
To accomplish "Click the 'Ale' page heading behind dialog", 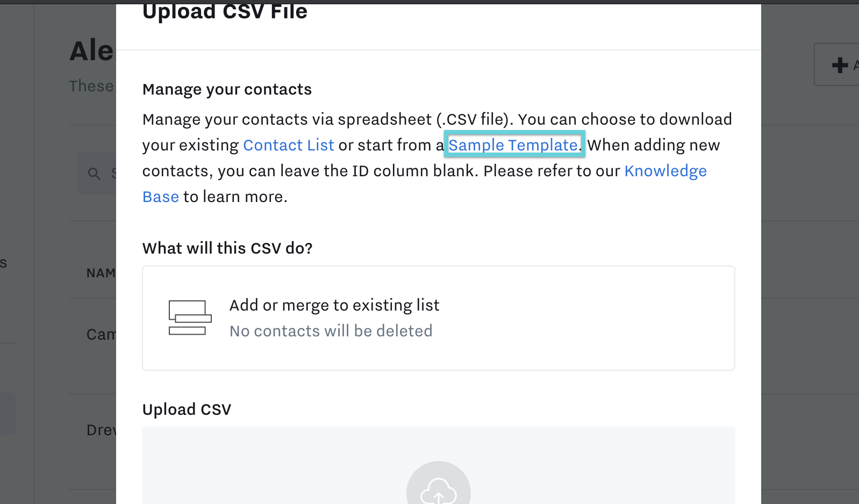I will click(92, 51).
